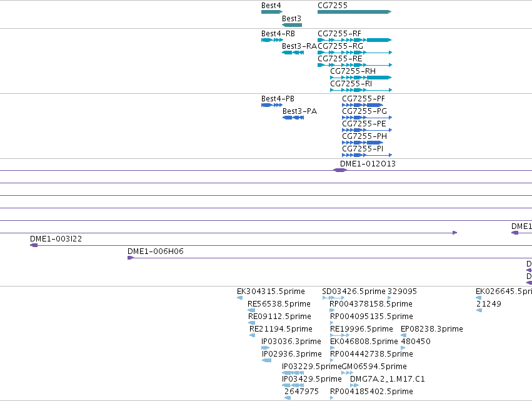
Task: Click EST RE56538.5prime
Action: pyautogui.click(x=251, y=310)
